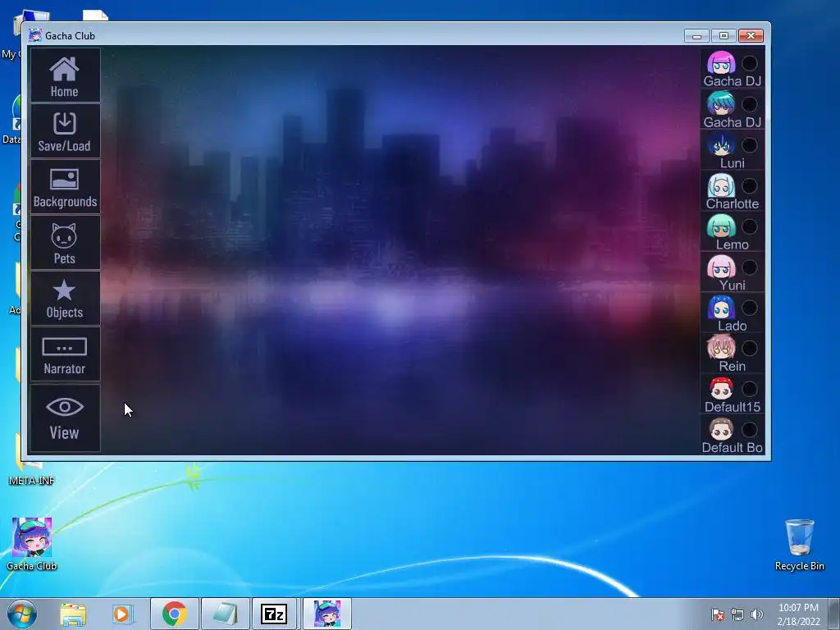The image size is (840, 630).
Task: Select the Luni character avatar
Action: 721,144
